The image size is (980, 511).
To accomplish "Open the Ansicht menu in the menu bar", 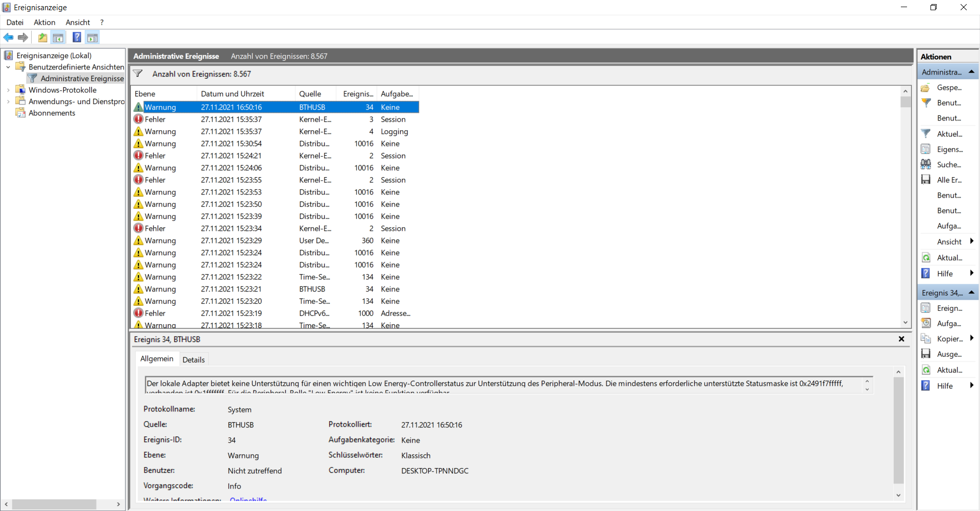I will pos(78,22).
